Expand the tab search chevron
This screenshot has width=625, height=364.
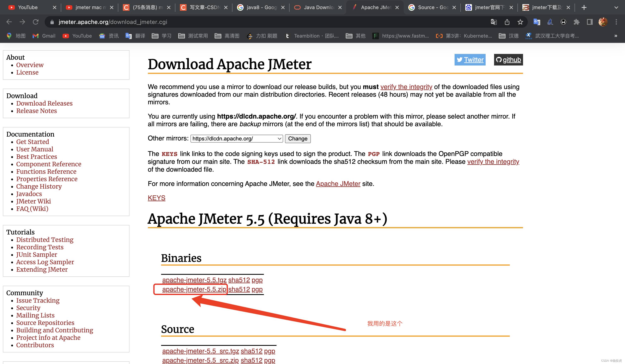coord(616,7)
